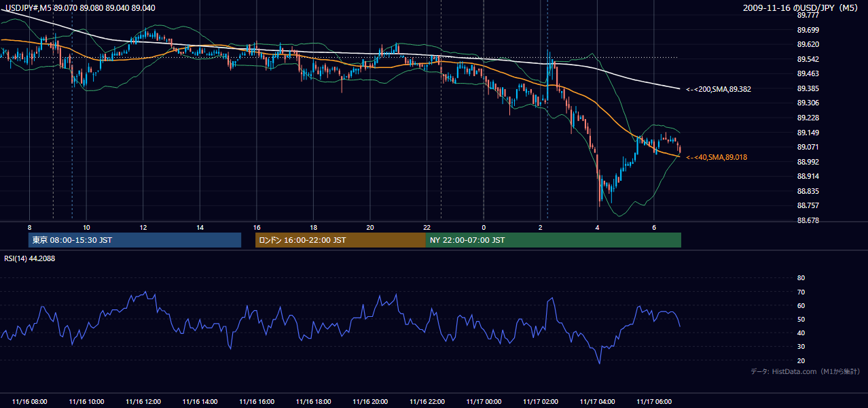
Task: Click price axis value 88.678
Action: point(808,220)
